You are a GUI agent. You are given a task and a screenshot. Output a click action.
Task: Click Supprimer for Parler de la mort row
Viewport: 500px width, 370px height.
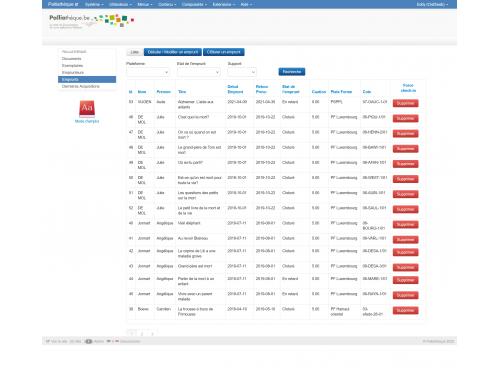pos(405,280)
